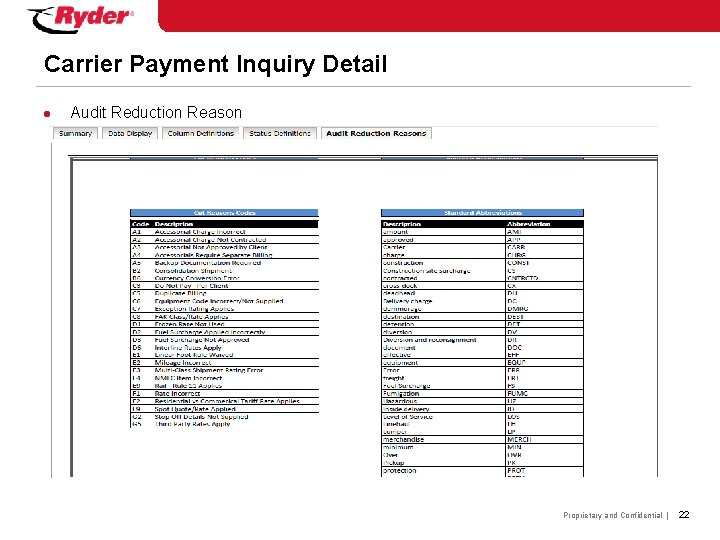Select Accessorial Charge Not Contracted row
The height and width of the screenshot is (540, 720).
click(x=224, y=240)
